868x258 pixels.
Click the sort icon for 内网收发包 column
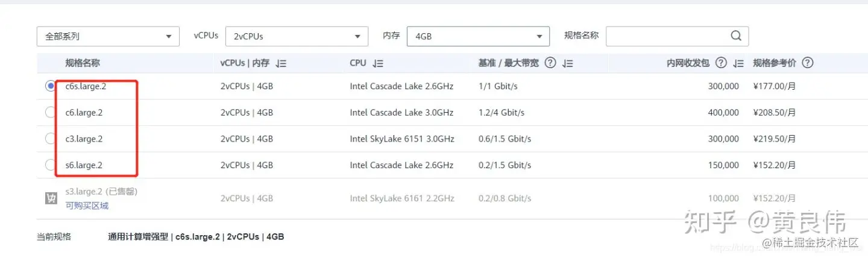[x=738, y=63]
